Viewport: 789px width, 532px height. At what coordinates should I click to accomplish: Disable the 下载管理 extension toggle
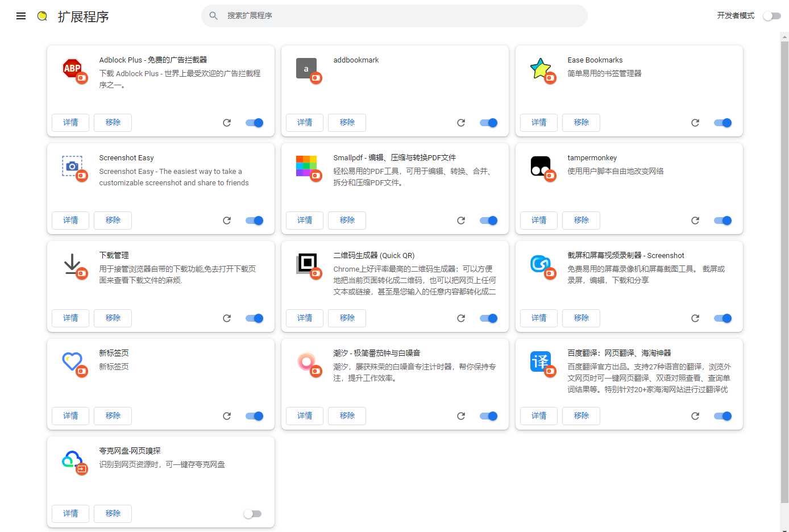[x=254, y=318]
